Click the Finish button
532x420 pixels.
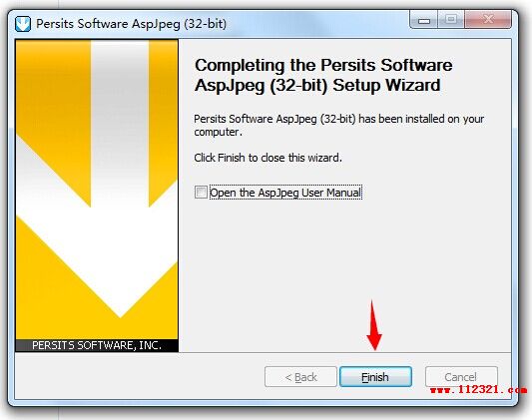point(375,377)
